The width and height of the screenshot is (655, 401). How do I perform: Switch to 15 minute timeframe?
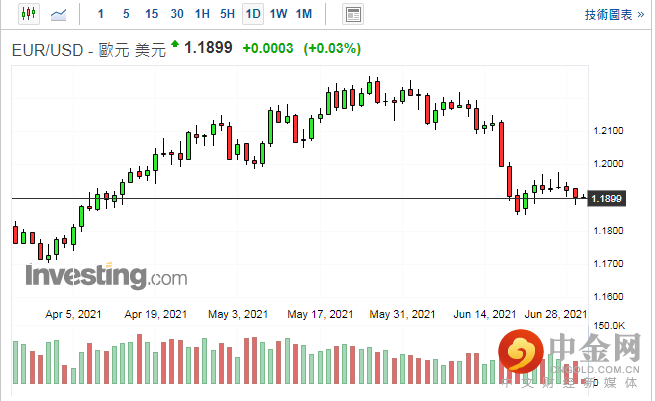tap(151, 14)
